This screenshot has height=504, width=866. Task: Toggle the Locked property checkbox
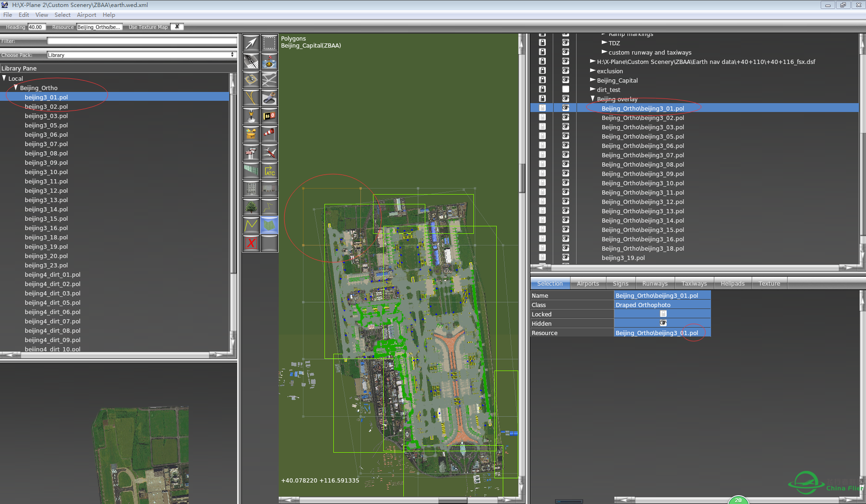[x=663, y=314]
